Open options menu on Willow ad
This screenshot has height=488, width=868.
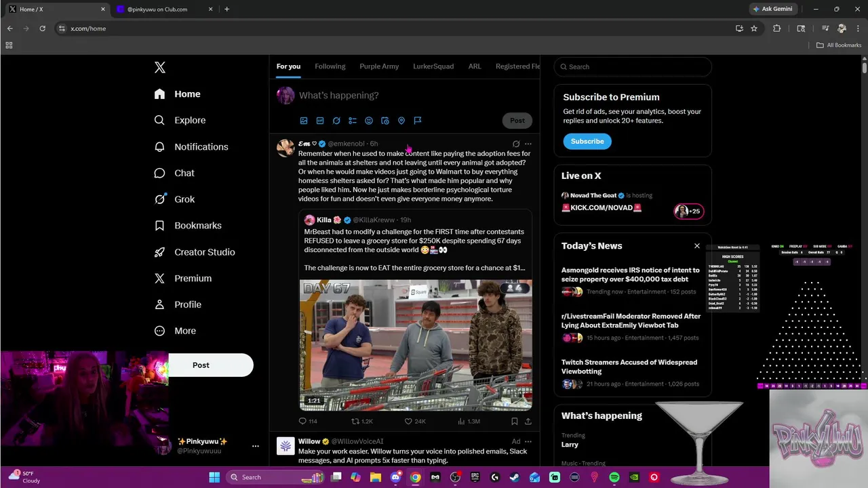click(x=528, y=441)
